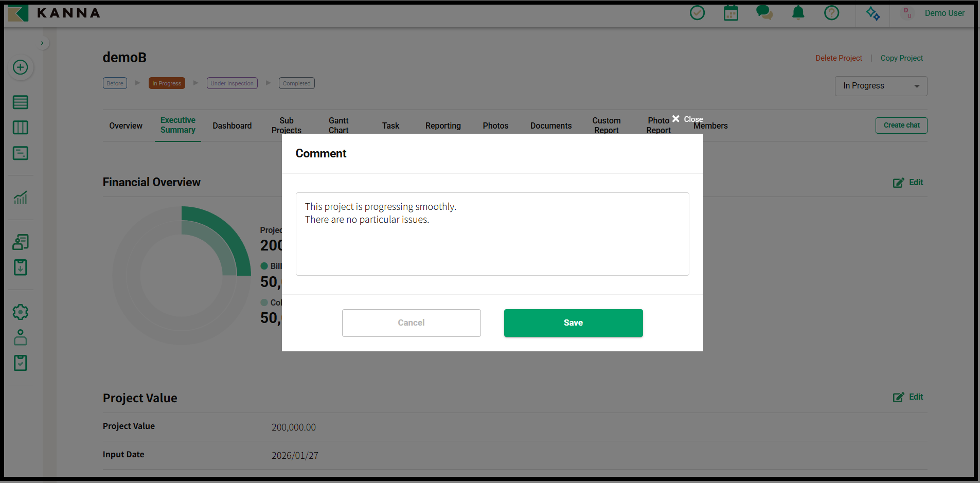Viewport: 980px width, 483px height.
Task: Click the sparkle AI icon in header
Action: click(x=872, y=13)
